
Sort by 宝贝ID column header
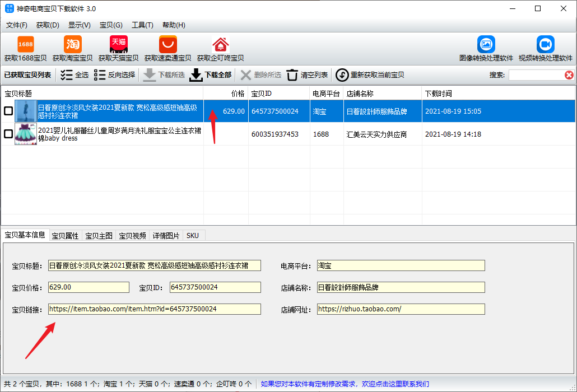pyautogui.click(x=279, y=94)
